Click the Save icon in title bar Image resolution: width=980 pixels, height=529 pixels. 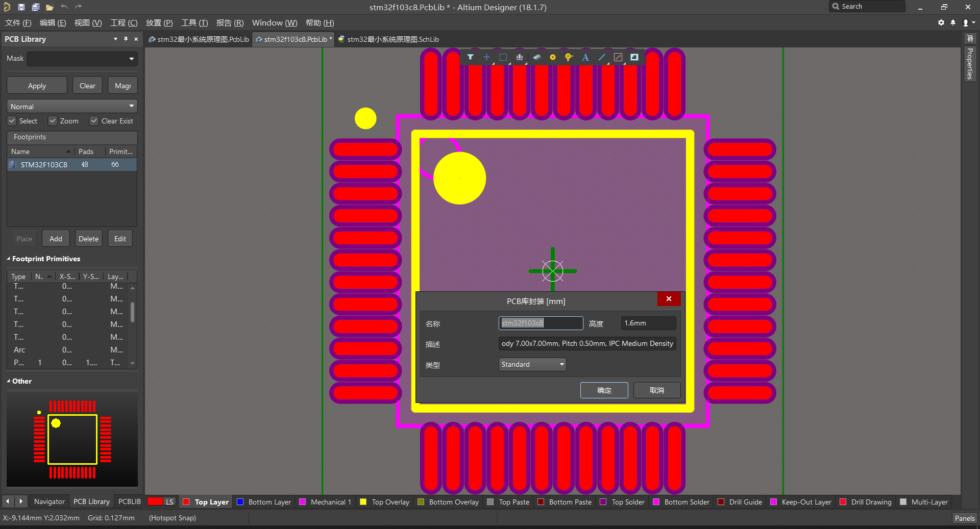click(21, 7)
